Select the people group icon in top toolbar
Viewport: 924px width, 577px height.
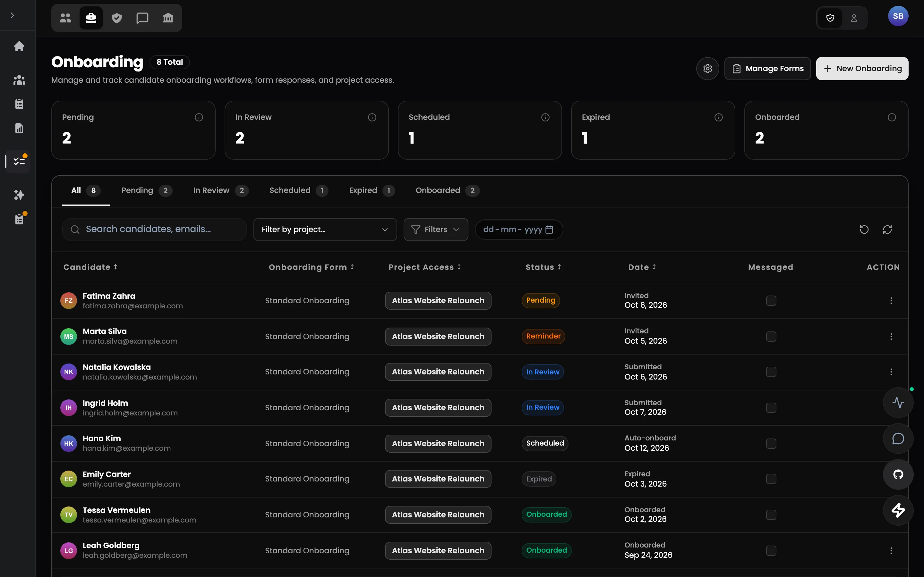coord(65,18)
